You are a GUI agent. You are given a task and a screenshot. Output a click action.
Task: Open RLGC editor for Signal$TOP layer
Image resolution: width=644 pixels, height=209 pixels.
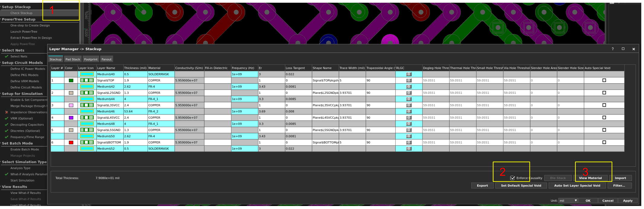409,80
